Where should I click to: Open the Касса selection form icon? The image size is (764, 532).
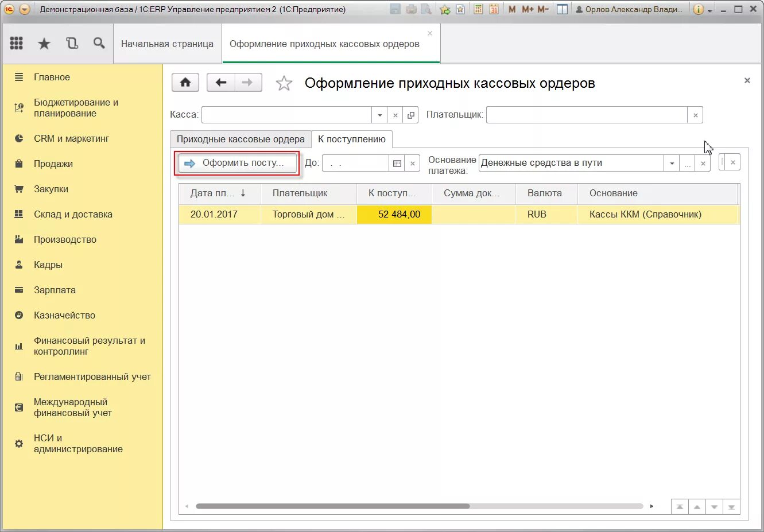411,115
